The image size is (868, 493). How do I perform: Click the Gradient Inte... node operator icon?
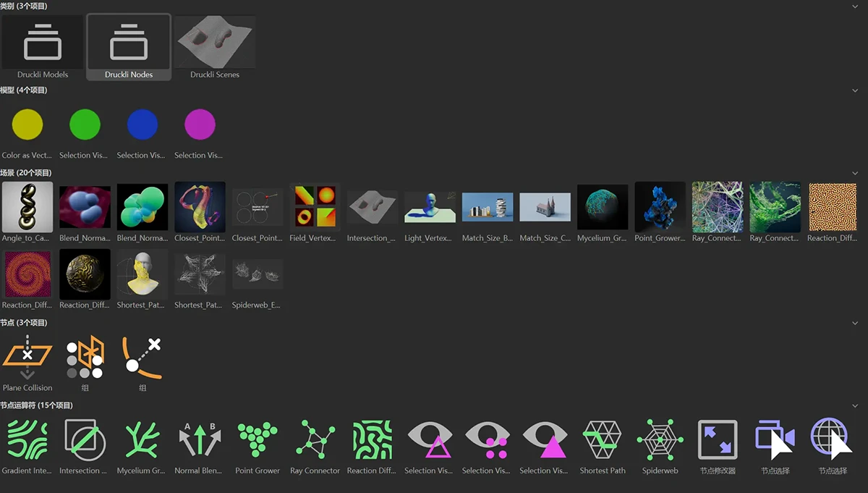pyautogui.click(x=27, y=439)
